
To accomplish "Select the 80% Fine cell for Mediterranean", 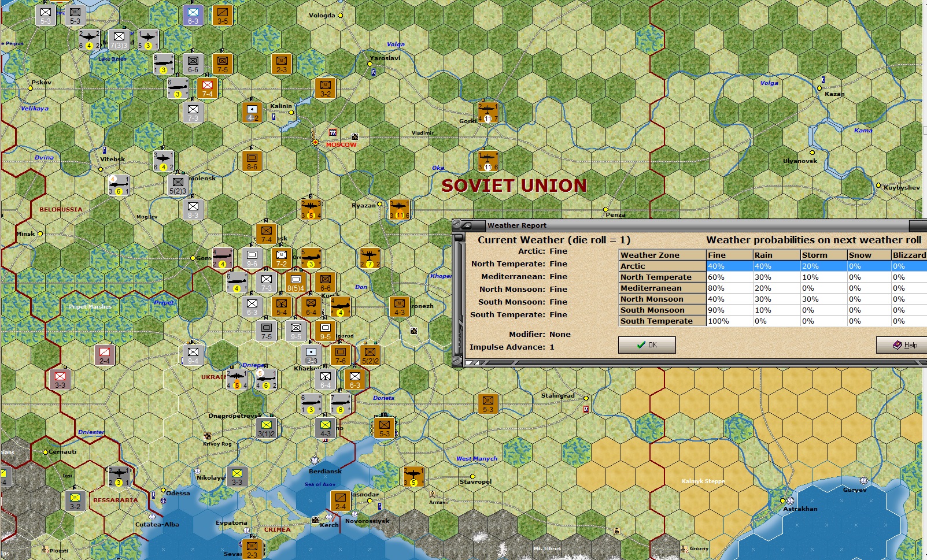I will point(729,288).
